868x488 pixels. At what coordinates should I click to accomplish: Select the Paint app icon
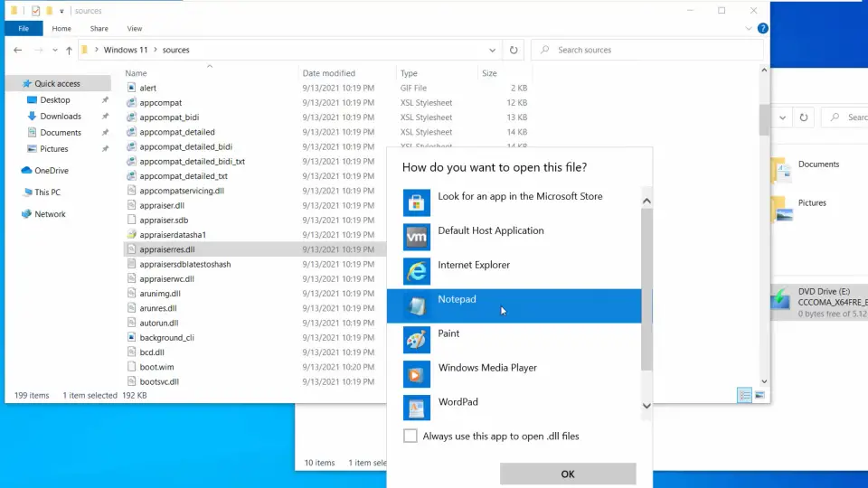416,340
